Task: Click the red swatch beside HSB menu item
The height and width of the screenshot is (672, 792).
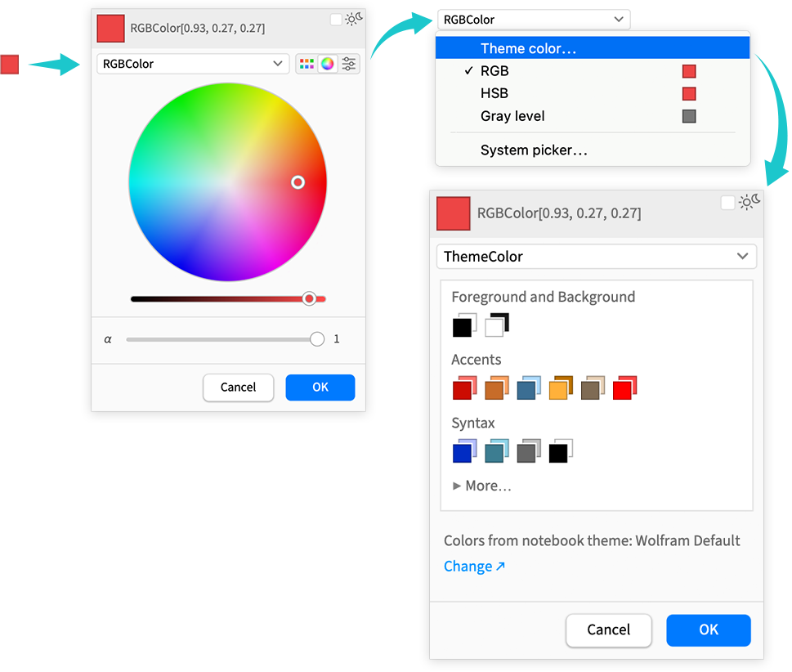Action: [689, 93]
